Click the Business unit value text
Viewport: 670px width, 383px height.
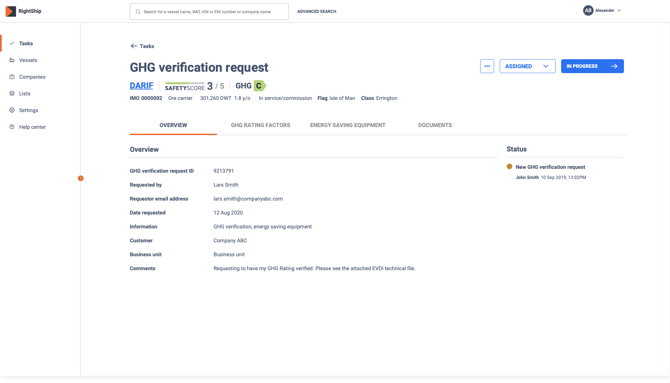point(229,254)
